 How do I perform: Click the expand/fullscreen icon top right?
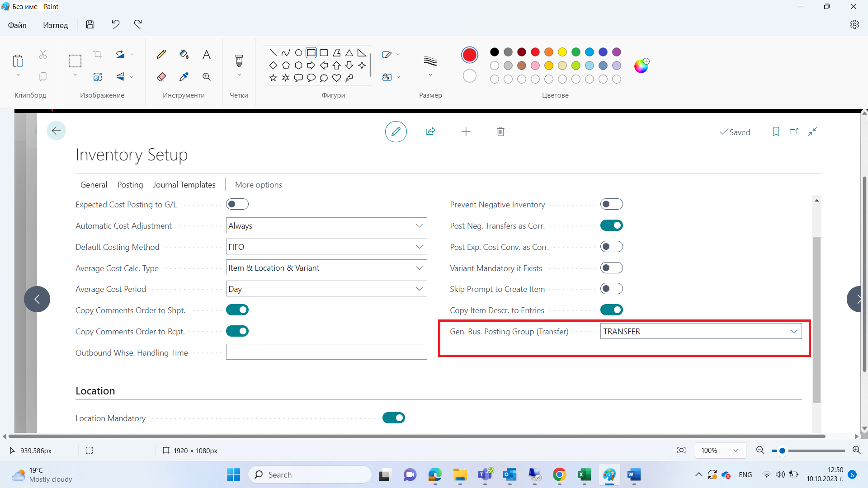[x=812, y=131]
